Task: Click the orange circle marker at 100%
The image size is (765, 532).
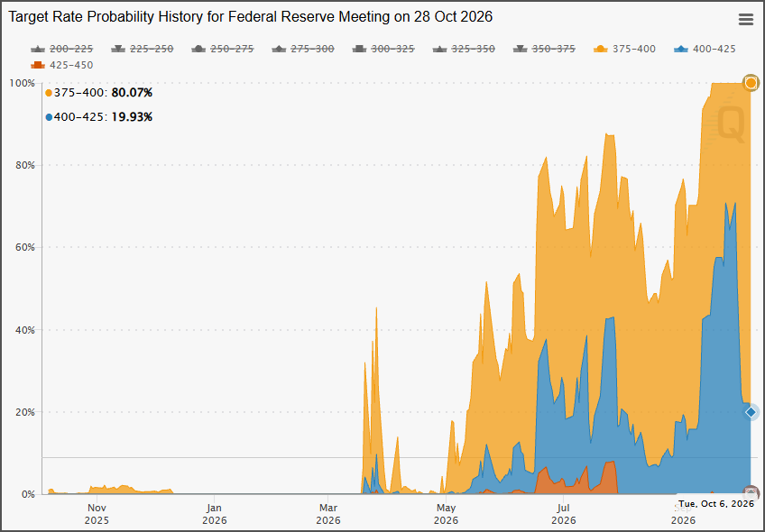Action: pos(751,83)
